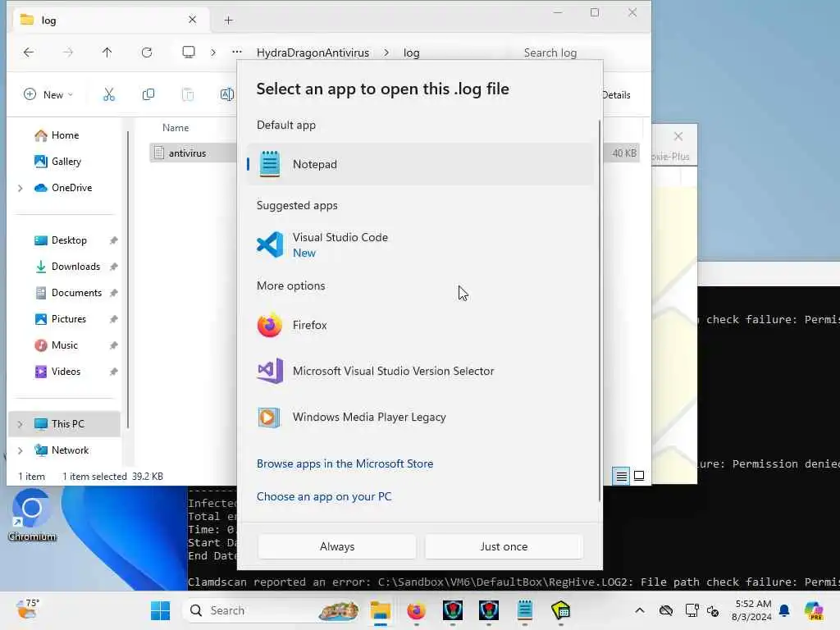Cut the selected file
The width and height of the screenshot is (840, 630).
click(109, 95)
